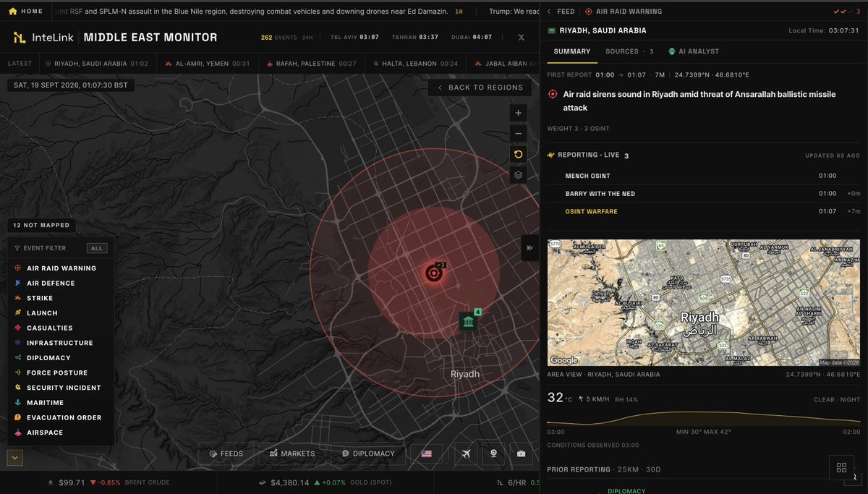This screenshot has width=868, height=494.
Task: Switch to the Sources tab
Action: click(x=629, y=51)
